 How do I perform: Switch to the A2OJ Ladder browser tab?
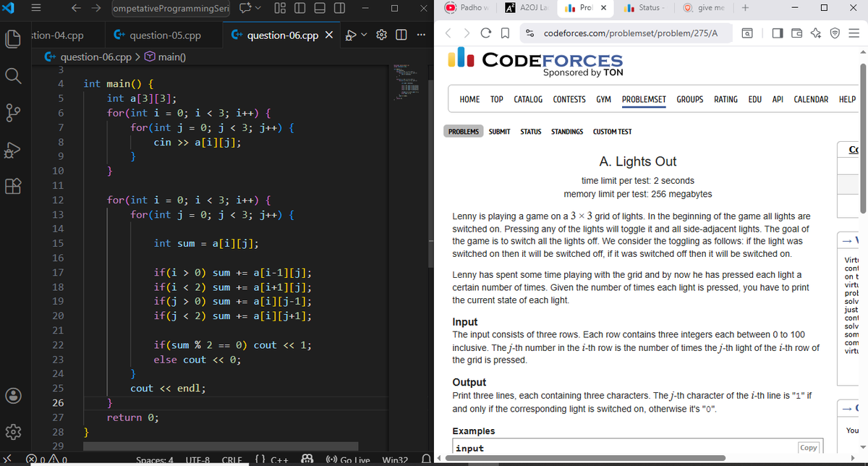click(527, 8)
